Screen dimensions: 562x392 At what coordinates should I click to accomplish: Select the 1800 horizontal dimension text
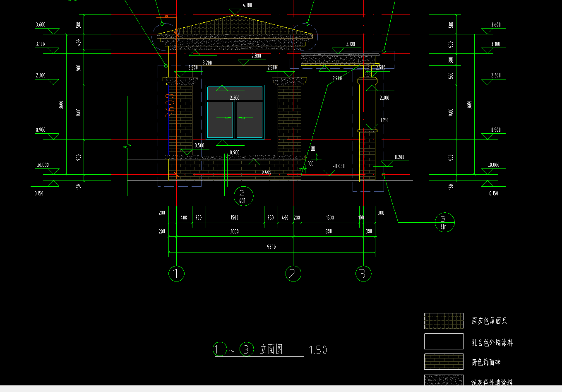[328, 232]
